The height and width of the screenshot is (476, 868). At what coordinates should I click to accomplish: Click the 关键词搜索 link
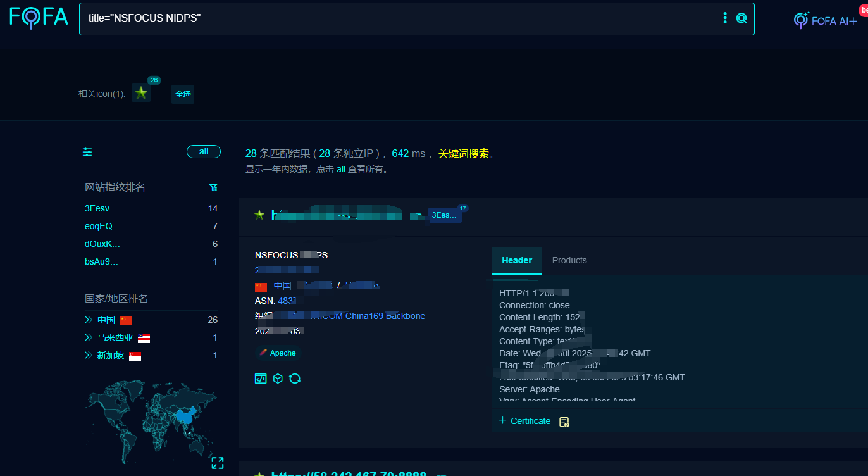(x=464, y=153)
